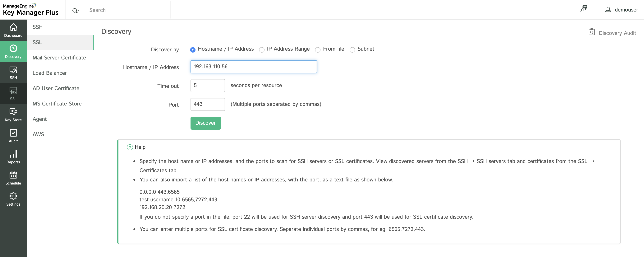This screenshot has height=257, width=644.
Task: Click the Port input field
Action: pos(207,104)
